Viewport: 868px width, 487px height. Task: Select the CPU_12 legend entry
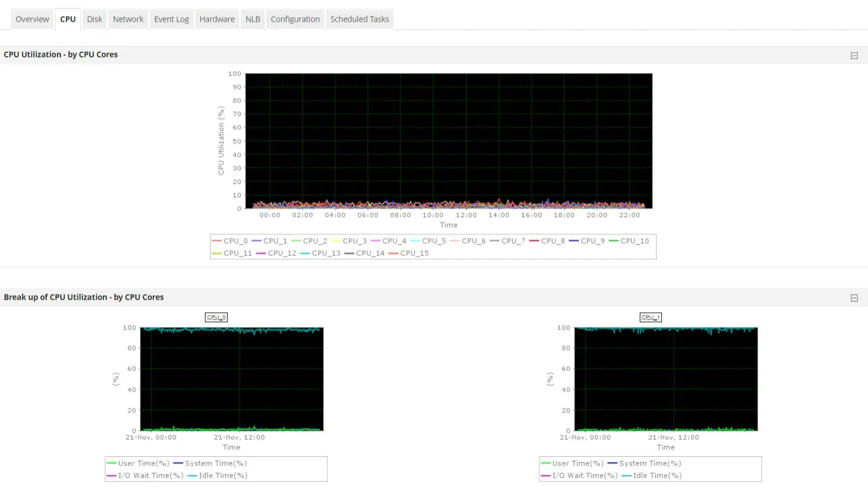click(x=276, y=253)
